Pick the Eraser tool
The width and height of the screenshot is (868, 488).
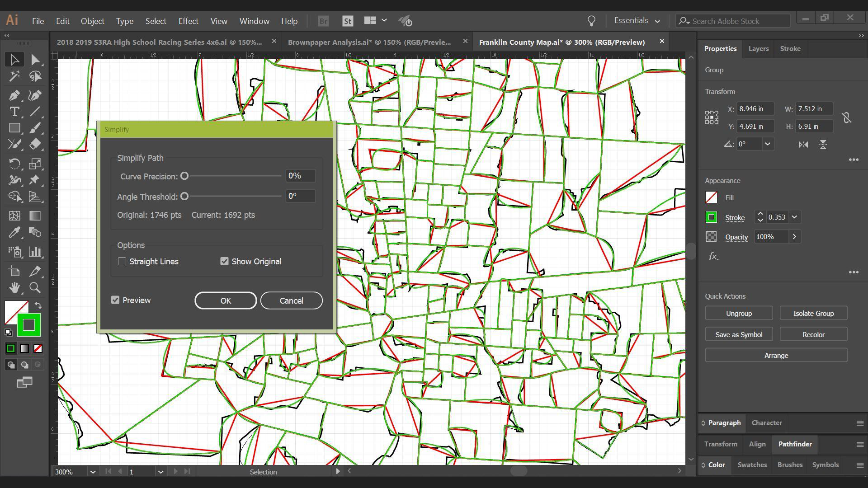(x=35, y=145)
